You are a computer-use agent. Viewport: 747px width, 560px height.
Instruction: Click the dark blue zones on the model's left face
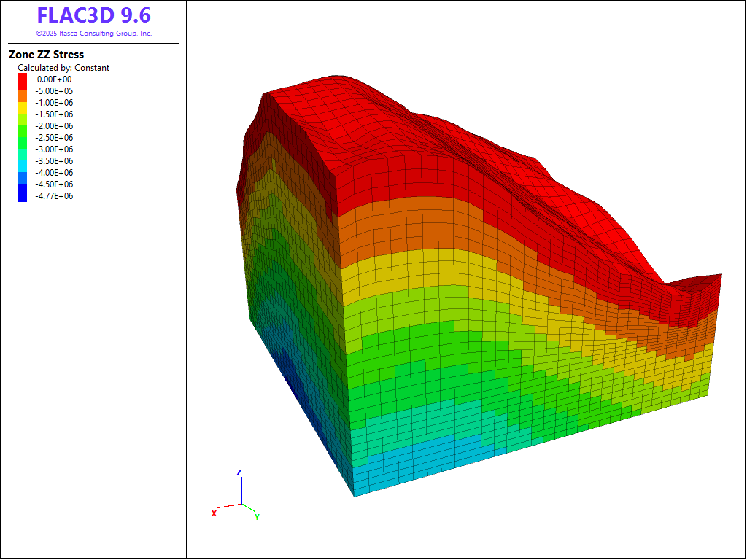(298, 388)
